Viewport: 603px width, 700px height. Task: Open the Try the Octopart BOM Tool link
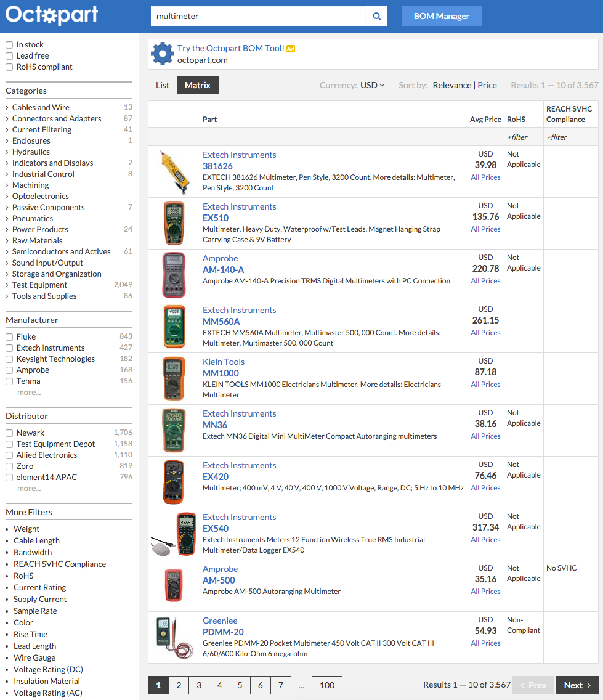(x=231, y=48)
